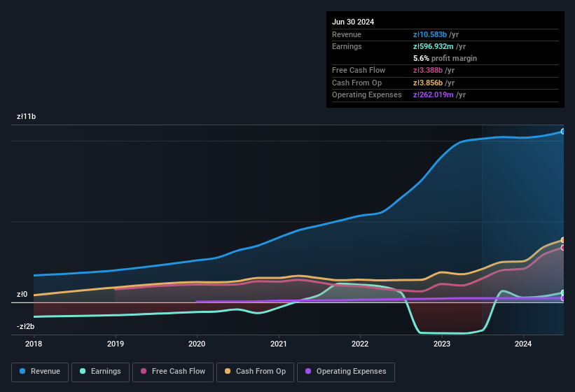575x392 pixels.
Task: Click the 5.6% profit margin text
Action: click(445, 58)
